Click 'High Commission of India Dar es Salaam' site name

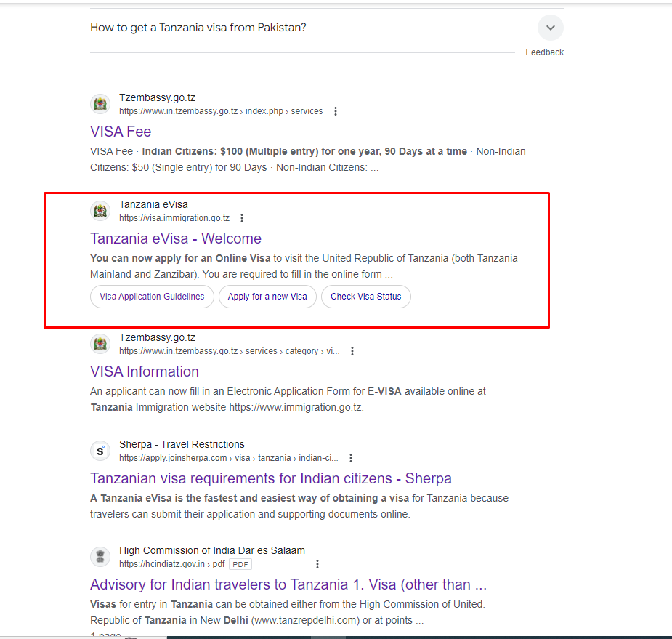212,550
